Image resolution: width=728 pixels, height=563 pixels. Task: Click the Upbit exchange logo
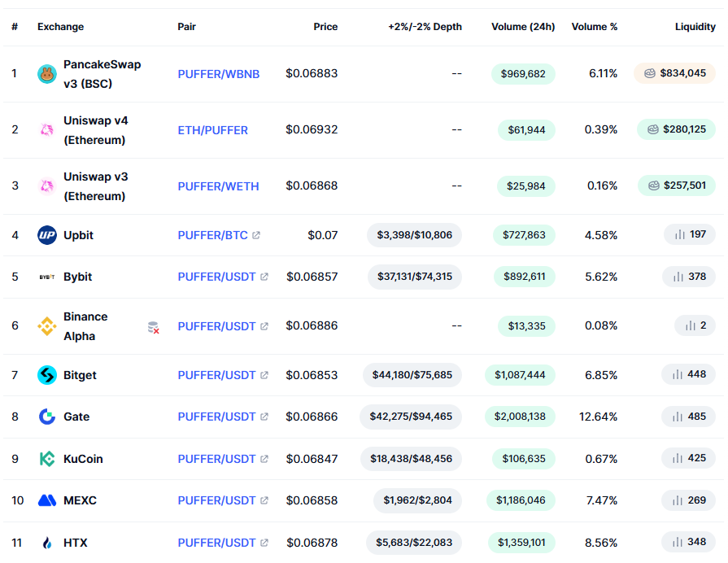47,235
